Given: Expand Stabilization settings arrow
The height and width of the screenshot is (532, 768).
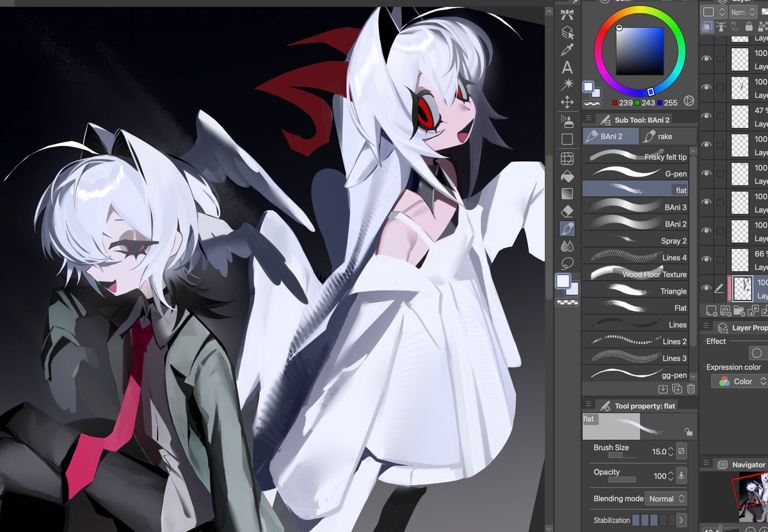Looking at the screenshot, I should [x=682, y=520].
